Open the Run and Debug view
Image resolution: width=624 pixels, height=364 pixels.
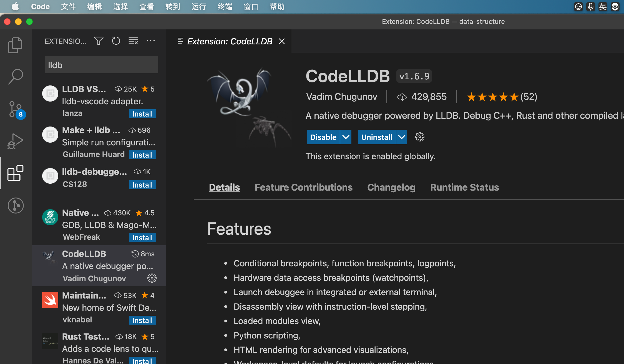15,141
